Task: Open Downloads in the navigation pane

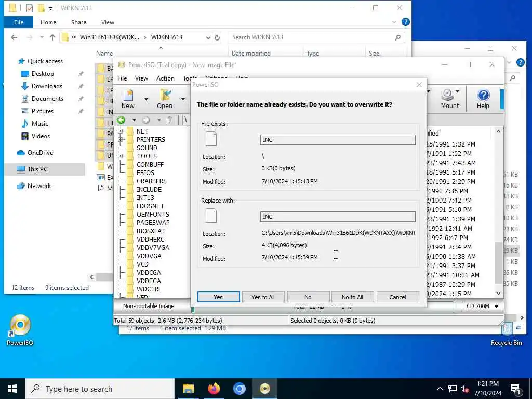Action: (x=47, y=86)
